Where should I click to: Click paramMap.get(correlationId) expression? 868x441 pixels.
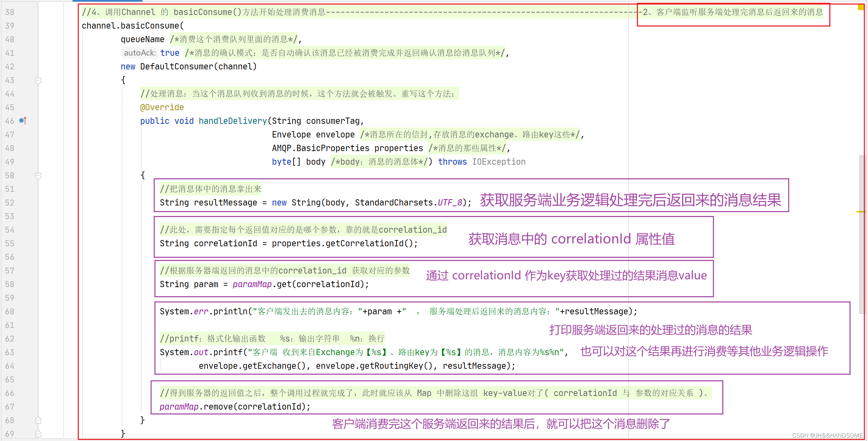[x=298, y=284]
